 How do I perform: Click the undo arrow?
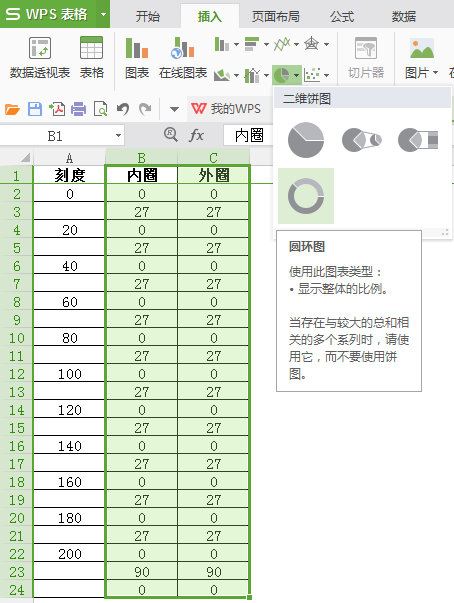pyautogui.click(x=123, y=109)
